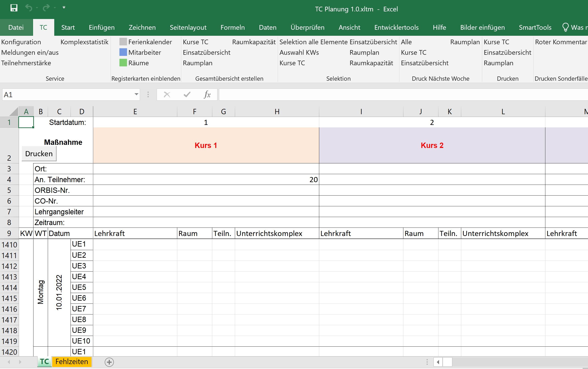Image resolution: width=588 pixels, height=369 pixels.
Task: Open the Formeln ribbon tab
Action: [232, 27]
